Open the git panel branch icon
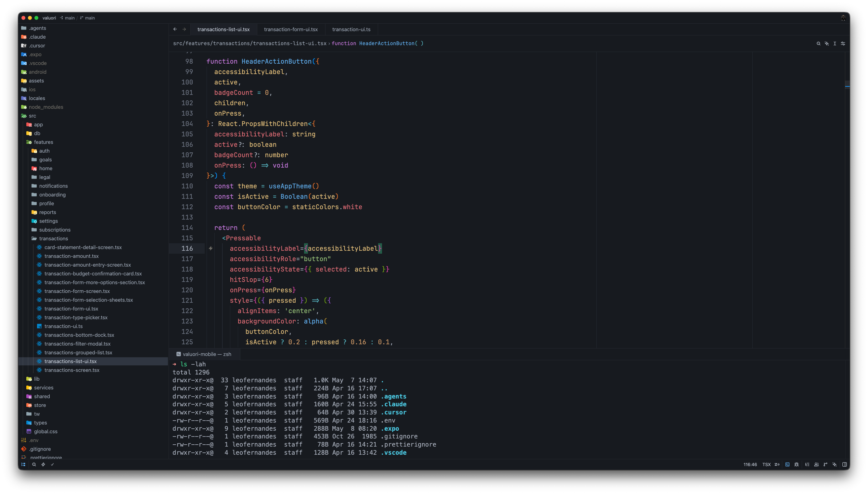 [825, 464]
